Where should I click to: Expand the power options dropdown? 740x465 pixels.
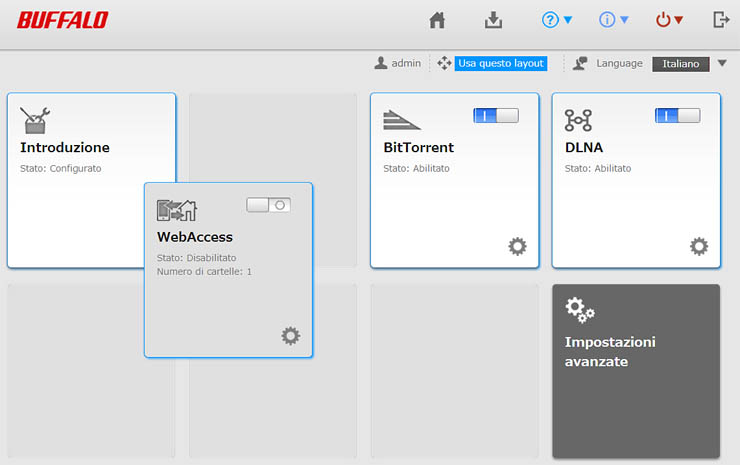[x=670, y=20]
